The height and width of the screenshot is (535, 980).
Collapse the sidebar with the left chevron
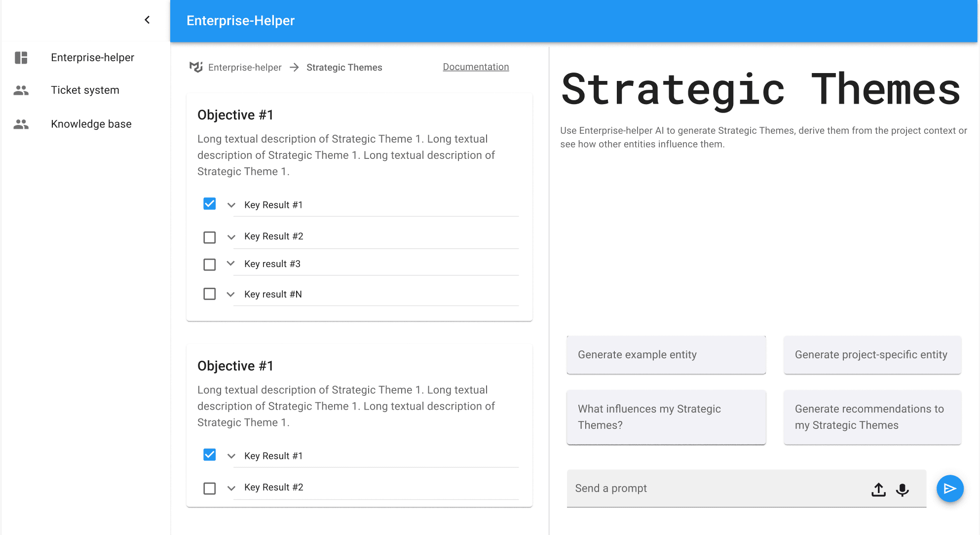147,20
